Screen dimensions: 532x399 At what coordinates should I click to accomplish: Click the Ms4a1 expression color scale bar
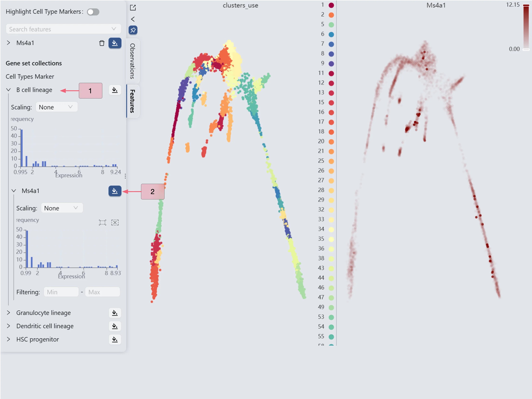click(x=526, y=26)
